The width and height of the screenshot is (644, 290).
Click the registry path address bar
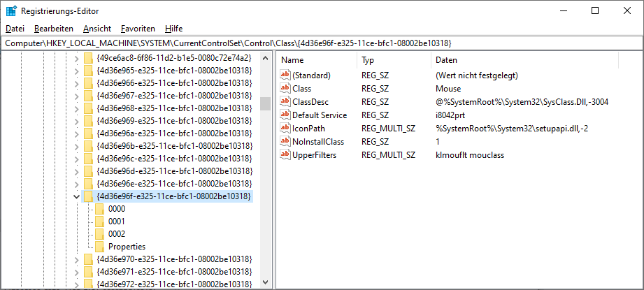(322, 43)
